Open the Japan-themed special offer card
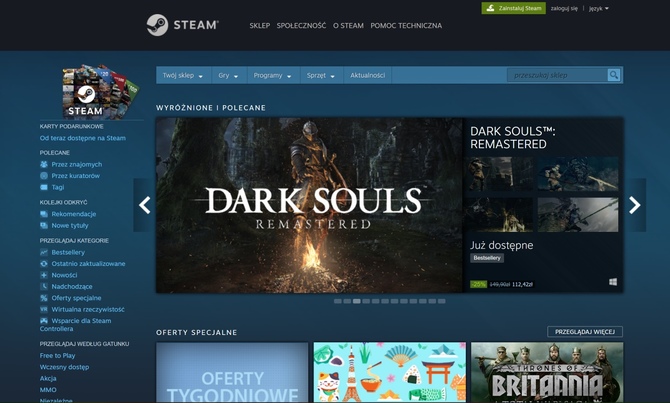 [x=390, y=372]
